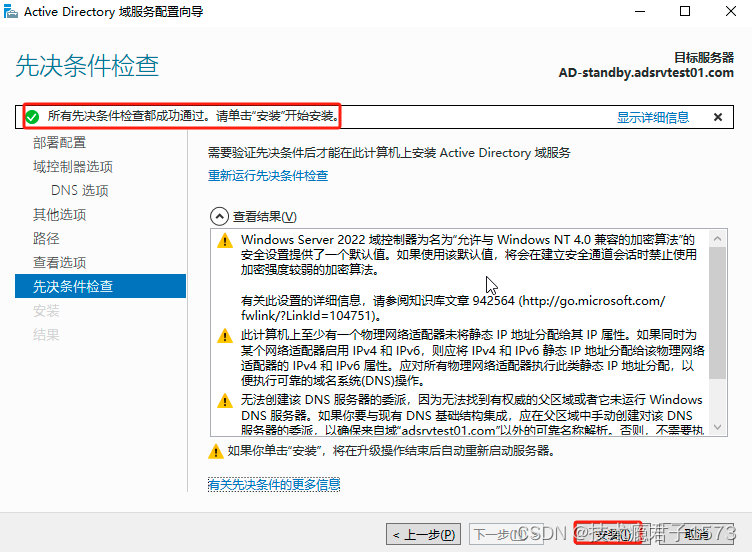This screenshot has height=552, width=752.
Task: Go to 部署配置 step
Action: point(59,142)
